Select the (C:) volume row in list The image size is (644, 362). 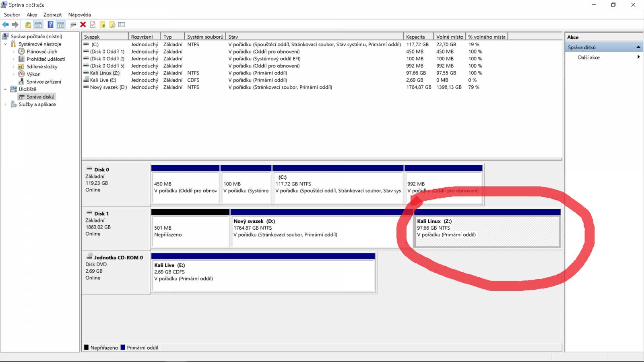(322, 44)
